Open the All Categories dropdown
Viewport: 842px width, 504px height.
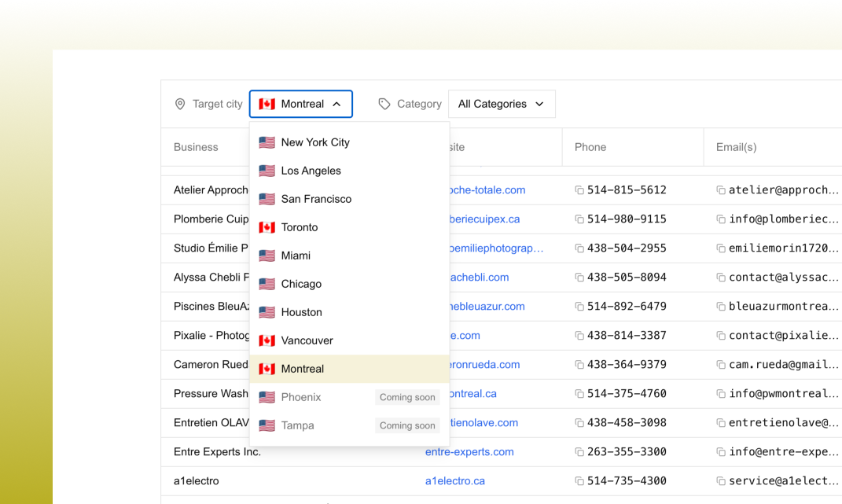pyautogui.click(x=501, y=103)
